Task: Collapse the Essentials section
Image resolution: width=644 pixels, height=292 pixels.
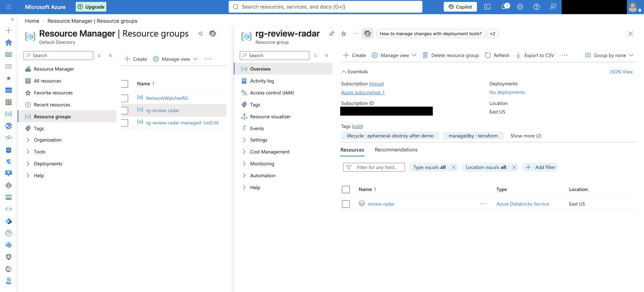Action: (354, 72)
